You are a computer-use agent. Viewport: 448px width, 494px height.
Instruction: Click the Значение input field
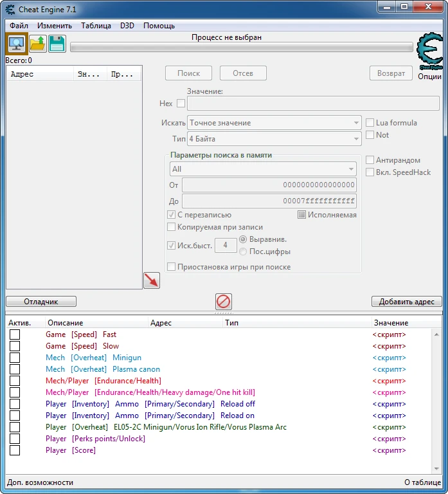(313, 104)
